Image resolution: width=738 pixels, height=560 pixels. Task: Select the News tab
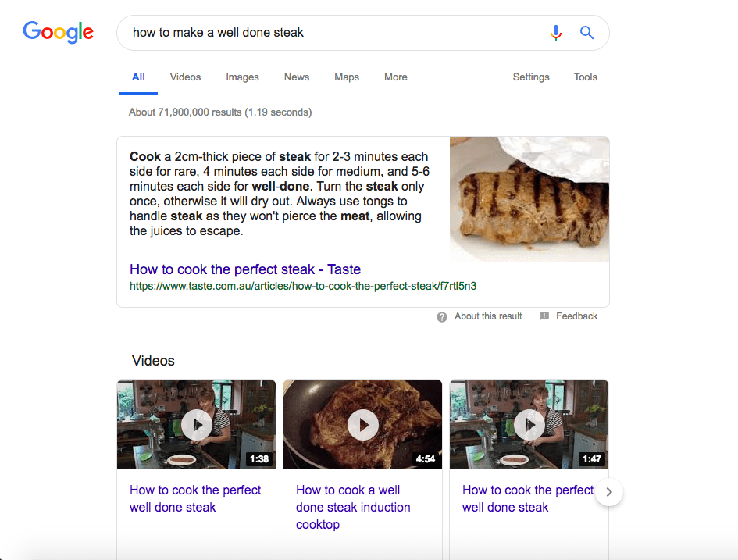(297, 77)
